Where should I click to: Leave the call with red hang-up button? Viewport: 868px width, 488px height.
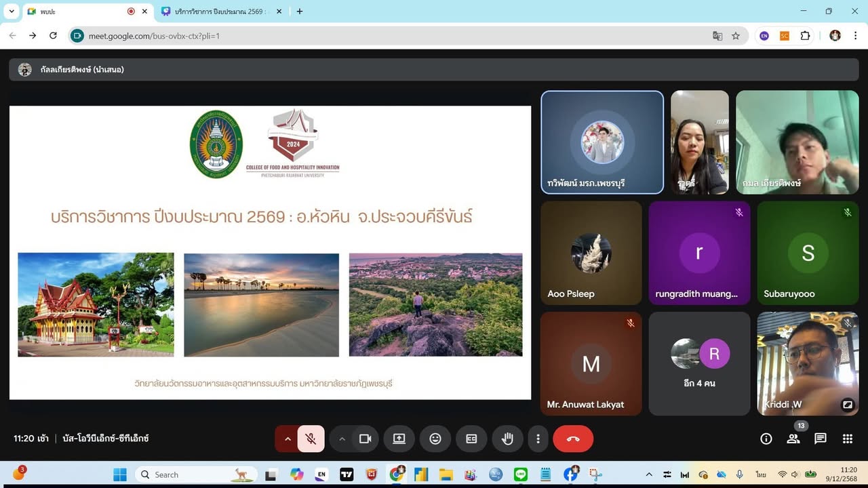pos(573,439)
